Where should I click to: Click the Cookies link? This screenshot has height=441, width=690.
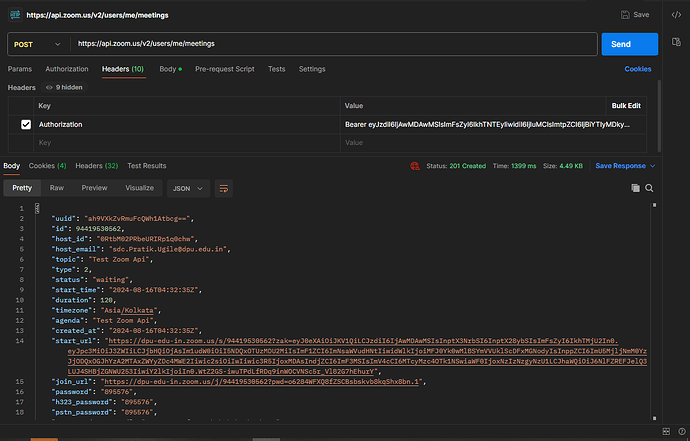click(637, 69)
